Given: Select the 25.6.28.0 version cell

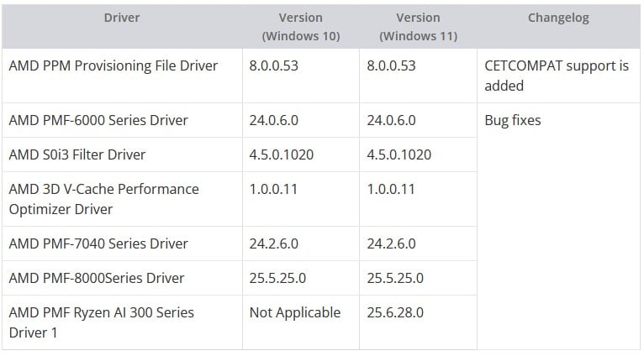Looking at the screenshot, I should tap(395, 312).
